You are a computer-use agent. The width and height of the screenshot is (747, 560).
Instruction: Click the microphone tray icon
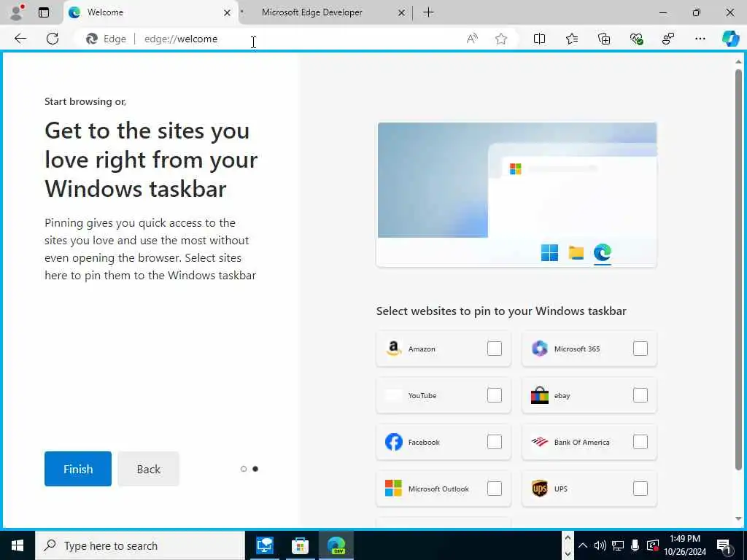(635, 545)
